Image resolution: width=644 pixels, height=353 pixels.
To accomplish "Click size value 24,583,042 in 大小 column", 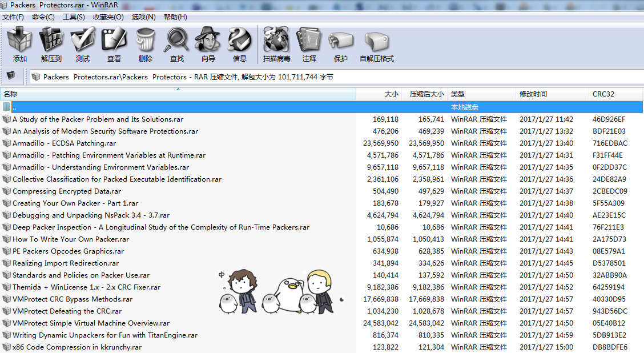I will (381, 323).
